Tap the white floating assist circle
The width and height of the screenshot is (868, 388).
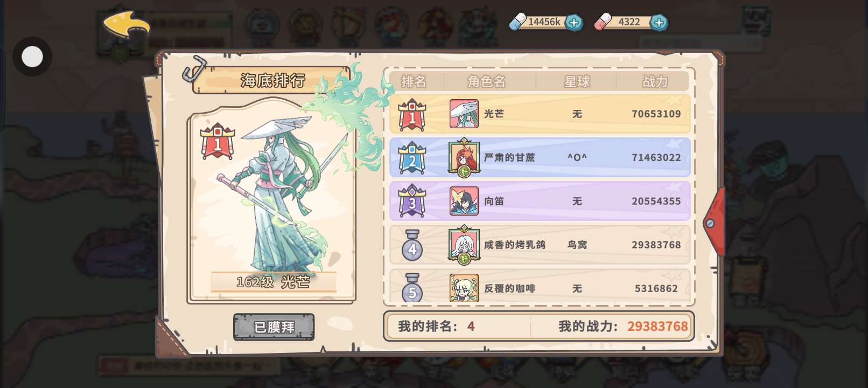[32, 57]
